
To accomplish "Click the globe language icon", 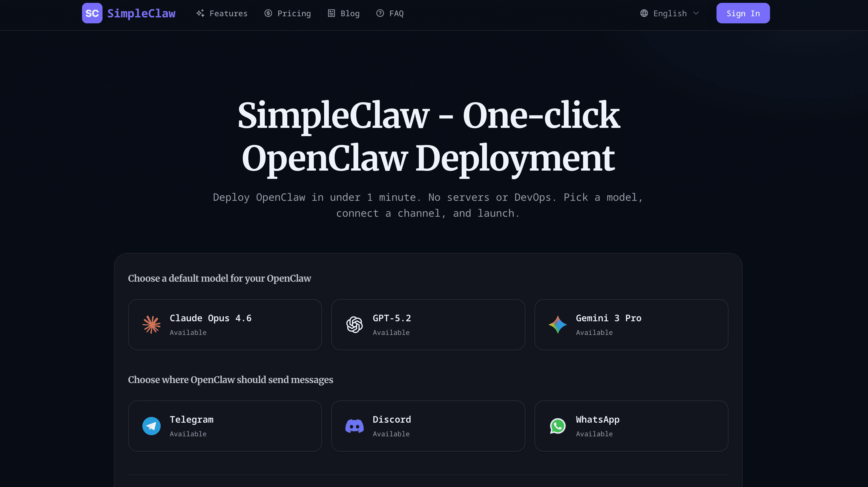I will pyautogui.click(x=644, y=13).
